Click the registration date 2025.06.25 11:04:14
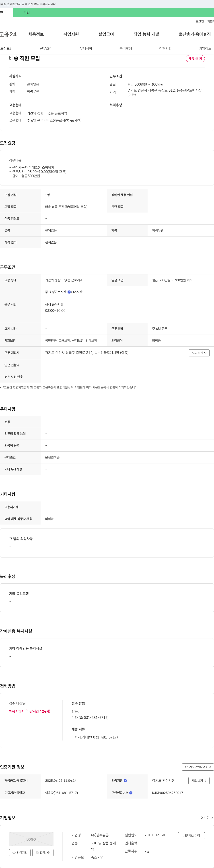 61,781
